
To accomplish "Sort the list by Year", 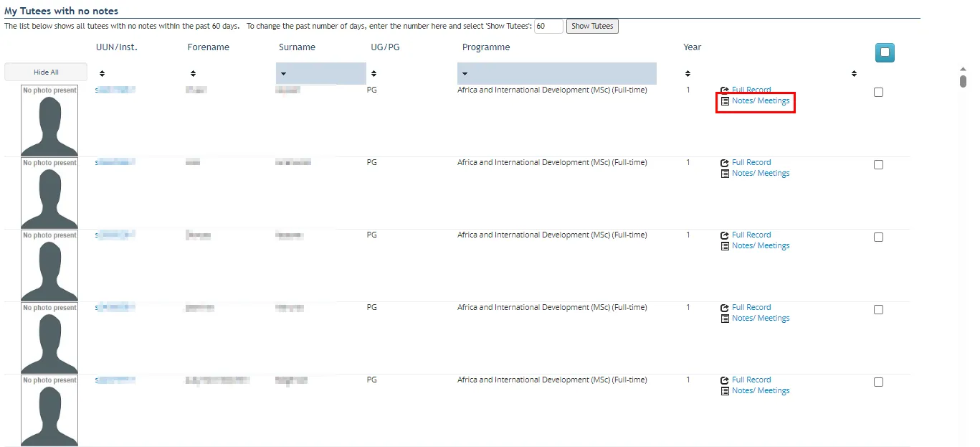I will point(688,73).
